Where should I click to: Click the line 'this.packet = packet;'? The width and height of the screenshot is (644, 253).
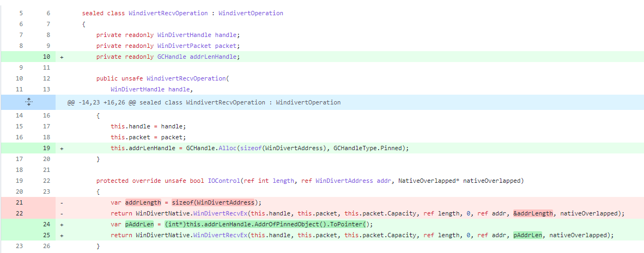pyautogui.click(x=148, y=137)
